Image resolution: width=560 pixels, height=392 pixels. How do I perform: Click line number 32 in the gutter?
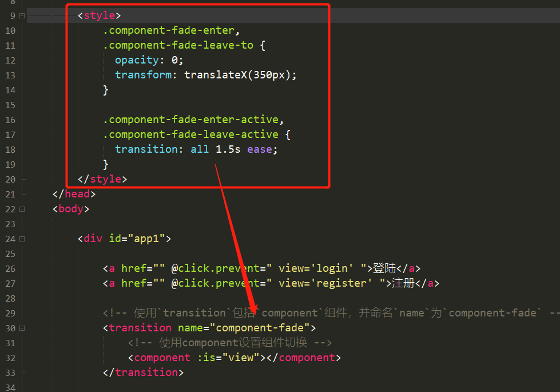pyautogui.click(x=10, y=358)
